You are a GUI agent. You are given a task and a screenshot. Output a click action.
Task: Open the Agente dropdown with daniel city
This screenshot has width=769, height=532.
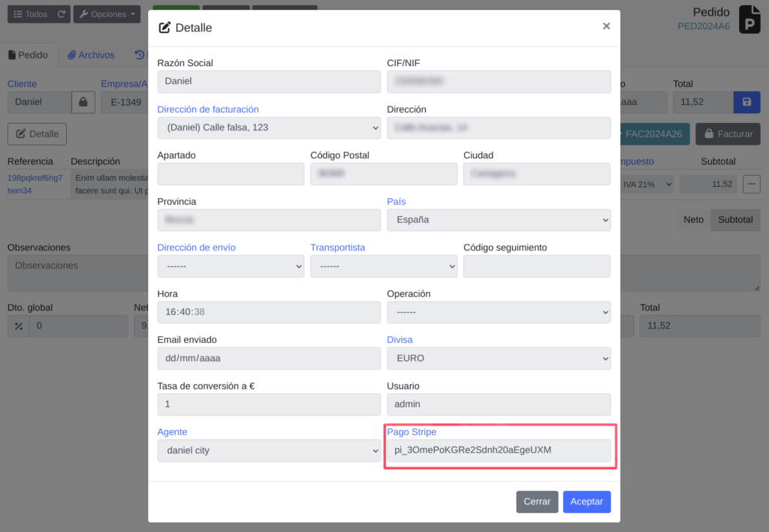pyautogui.click(x=268, y=451)
